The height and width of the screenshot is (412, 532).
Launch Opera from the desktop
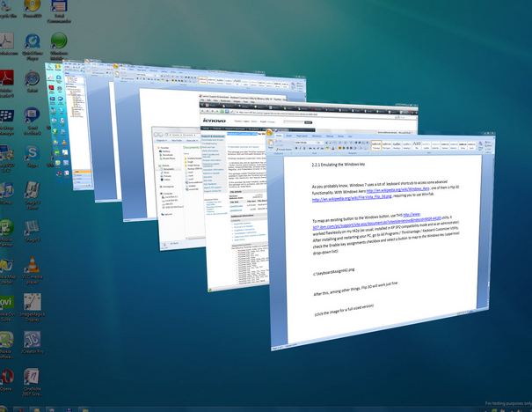7,379
